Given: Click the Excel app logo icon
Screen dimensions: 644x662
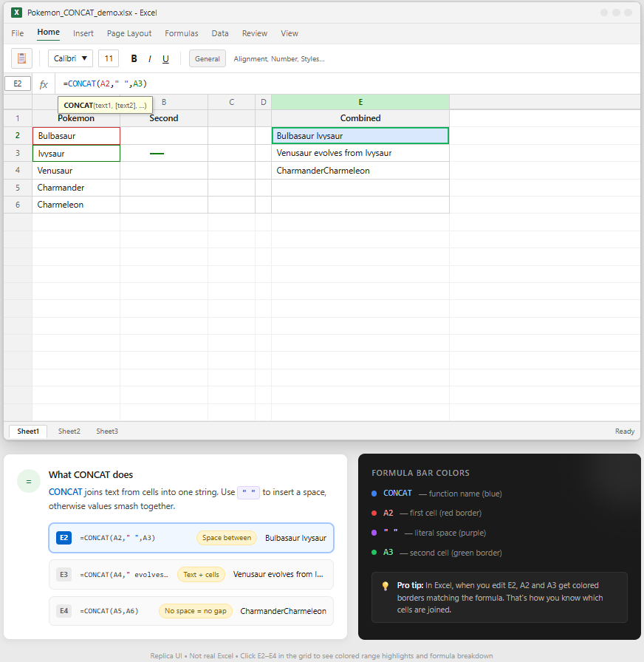Looking at the screenshot, I should click(x=16, y=13).
